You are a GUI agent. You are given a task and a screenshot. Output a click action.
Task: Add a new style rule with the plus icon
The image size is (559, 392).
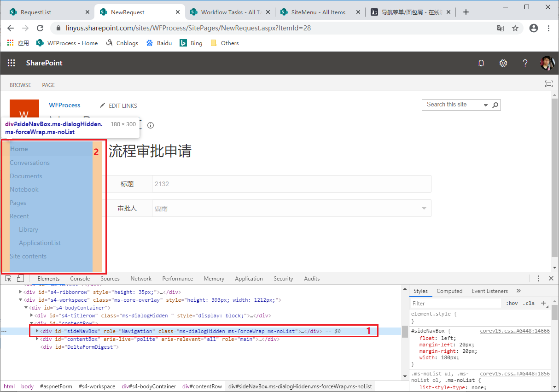(544, 303)
